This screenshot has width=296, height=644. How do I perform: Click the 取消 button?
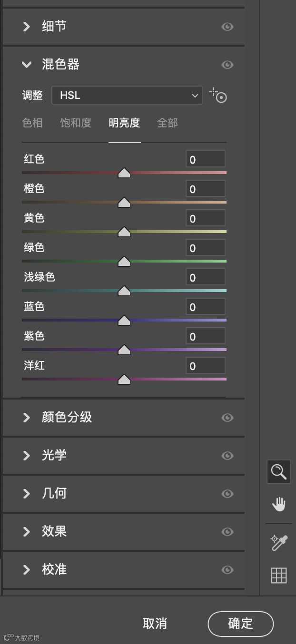(x=155, y=624)
